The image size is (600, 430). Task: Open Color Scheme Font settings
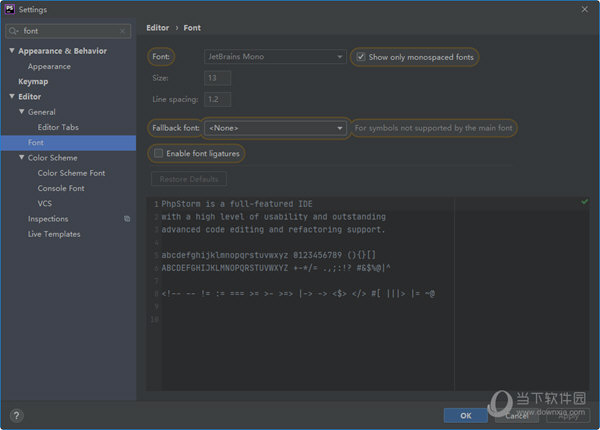[71, 173]
